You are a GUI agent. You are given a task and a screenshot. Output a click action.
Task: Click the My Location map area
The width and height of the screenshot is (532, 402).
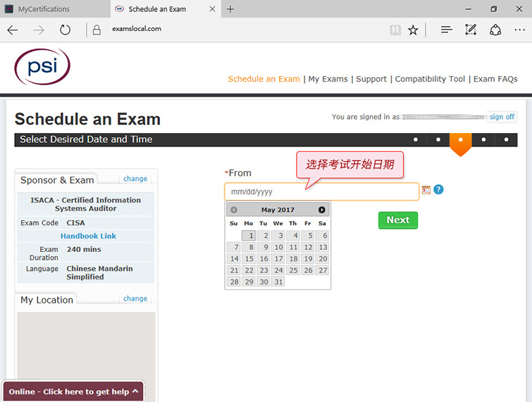[86, 346]
